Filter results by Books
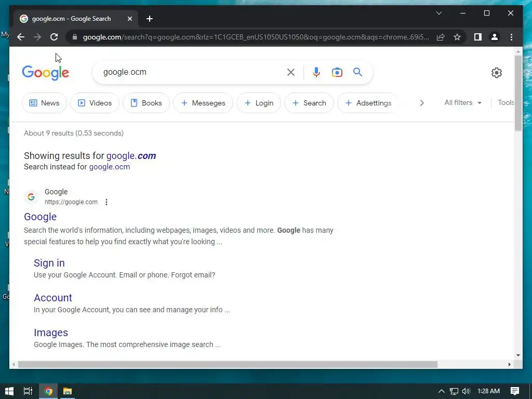Screen dimensions: 532x399 (146, 103)
